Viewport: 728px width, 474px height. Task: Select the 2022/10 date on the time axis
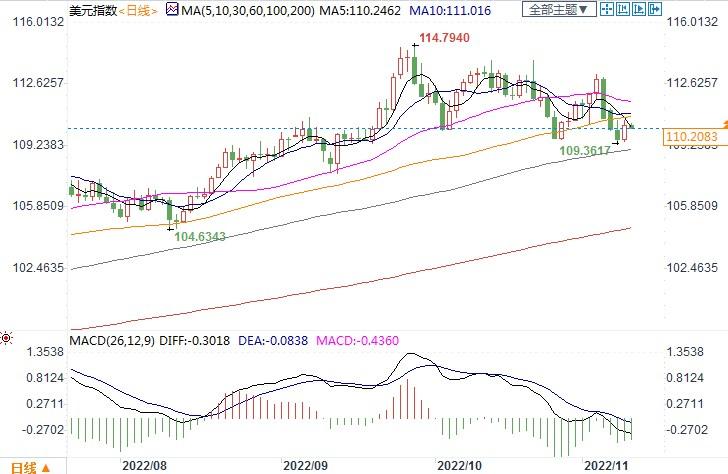(461, 465)
